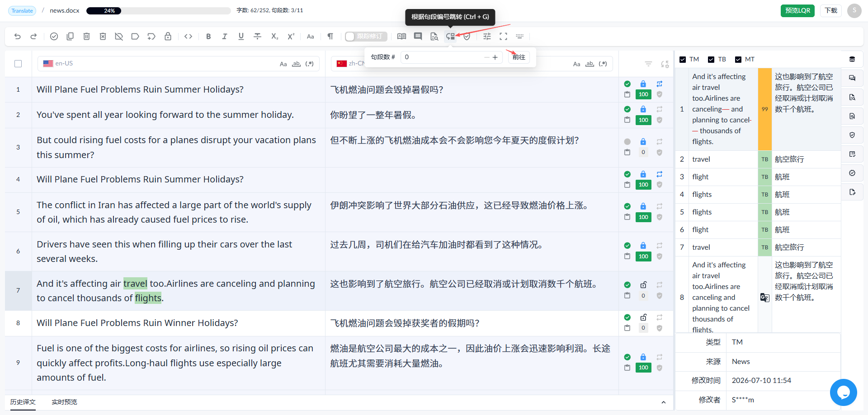Increment the segment number with plus
Screen dimensions: 868x415
(x=495, y=57)
